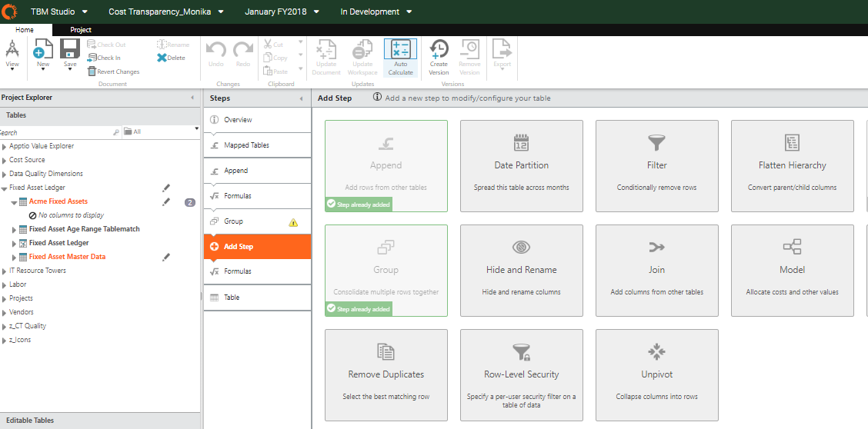Screen dimensions: 868x429
Task: Select the Join step tile
Action: tap(657, 271)
